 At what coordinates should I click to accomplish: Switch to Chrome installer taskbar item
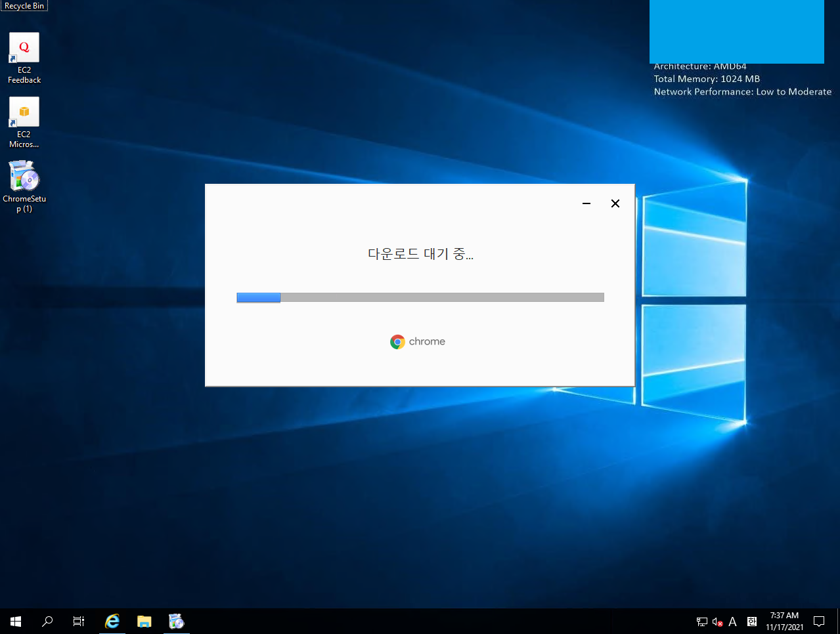pos(176,621)
